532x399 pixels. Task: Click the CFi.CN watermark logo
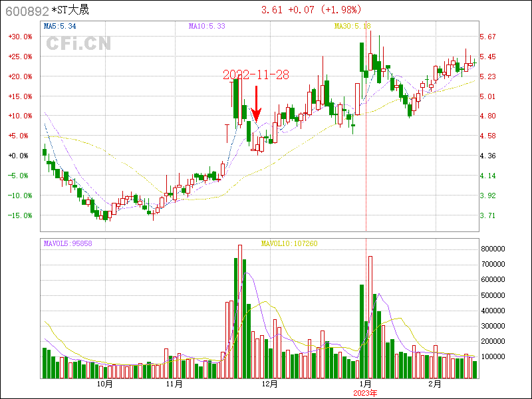78,43
